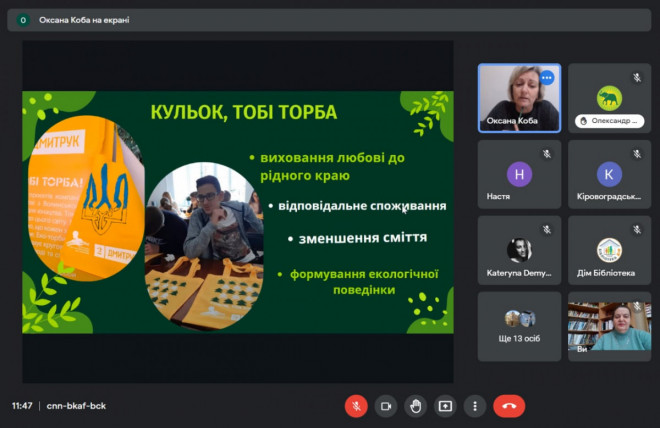The image size is (660, 428).
Task: Click muted mic icon on Kateryna Demy tile
Action: point(546,230)
